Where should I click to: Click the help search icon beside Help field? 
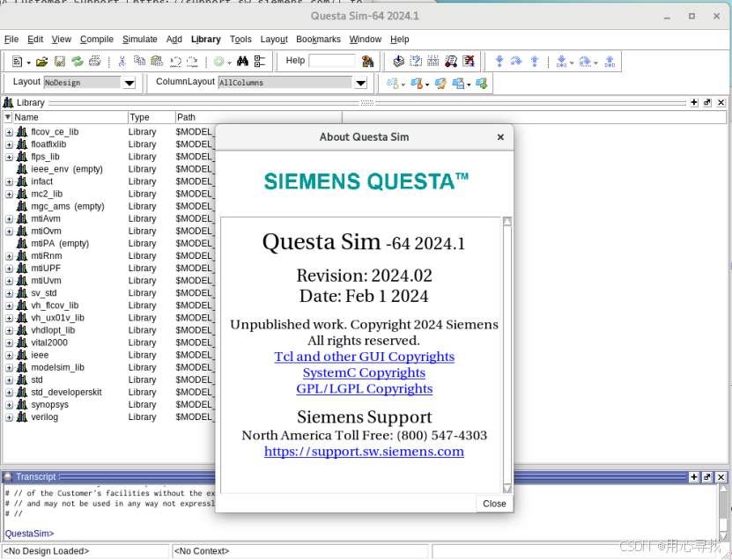click(368, 61)
